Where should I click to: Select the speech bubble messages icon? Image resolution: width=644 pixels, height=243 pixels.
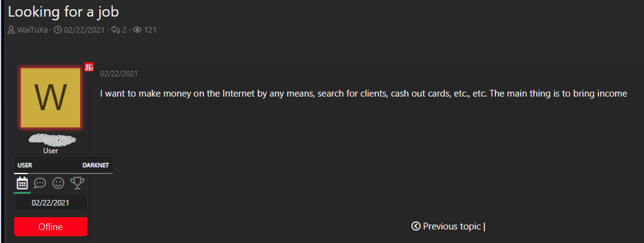(40, 183)
